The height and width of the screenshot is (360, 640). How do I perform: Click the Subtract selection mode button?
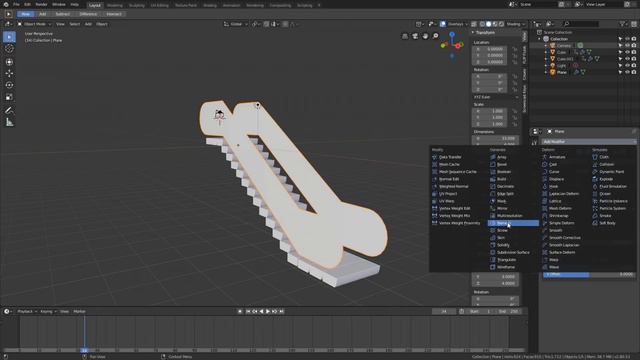62,14
